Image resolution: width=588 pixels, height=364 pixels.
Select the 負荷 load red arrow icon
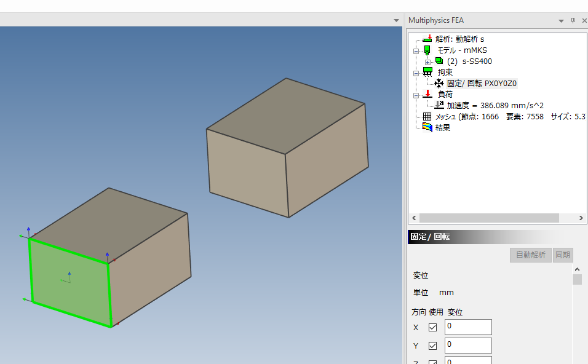[x=427, y=94]
